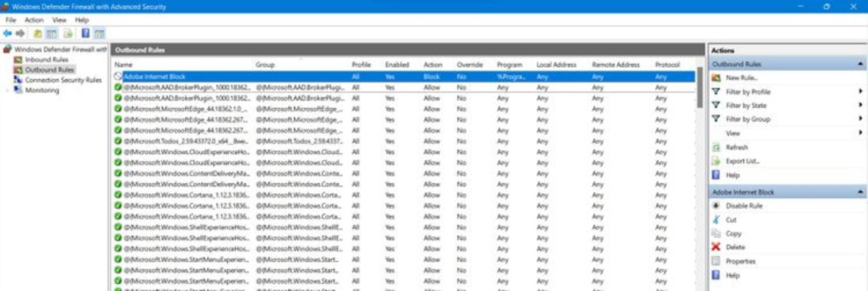Click the New Rule icon in Actions
868x291 pixels.
tap(716, 78)
